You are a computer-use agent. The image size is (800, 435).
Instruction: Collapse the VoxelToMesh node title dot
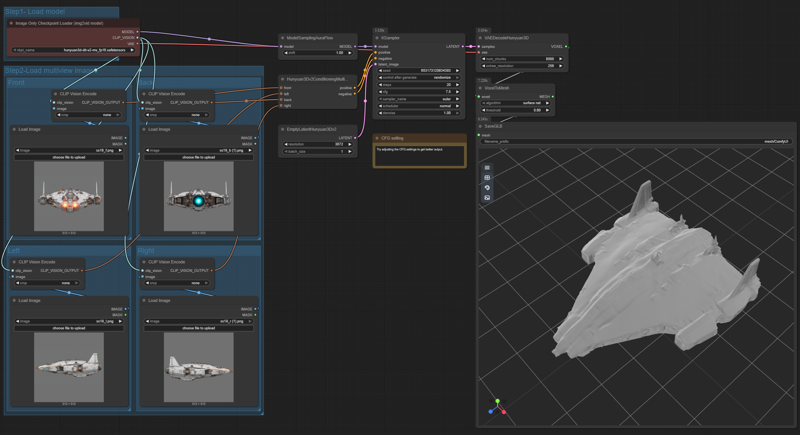click(x=481, y=88)
